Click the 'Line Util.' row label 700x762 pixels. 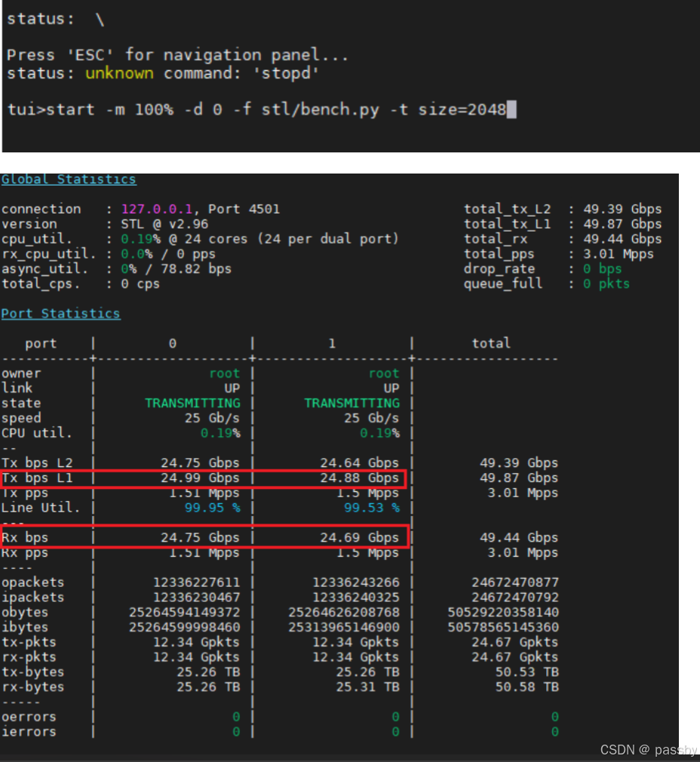tap(41, 508)
